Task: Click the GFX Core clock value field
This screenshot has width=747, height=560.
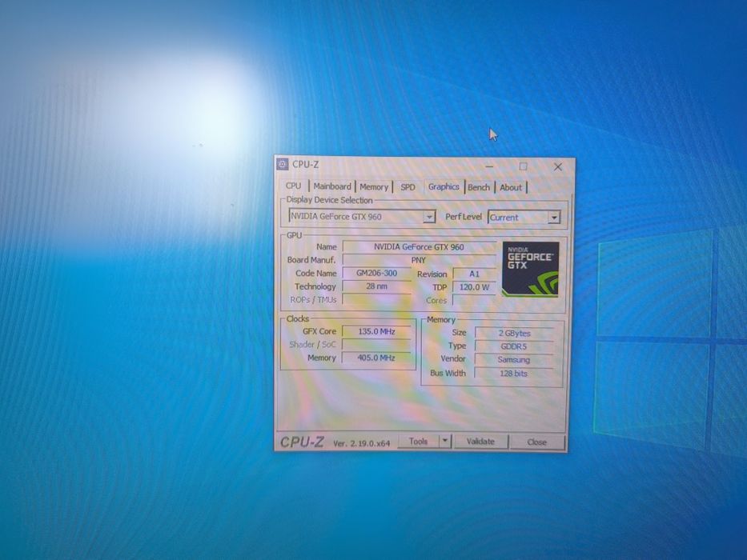Action: [376, 331]
